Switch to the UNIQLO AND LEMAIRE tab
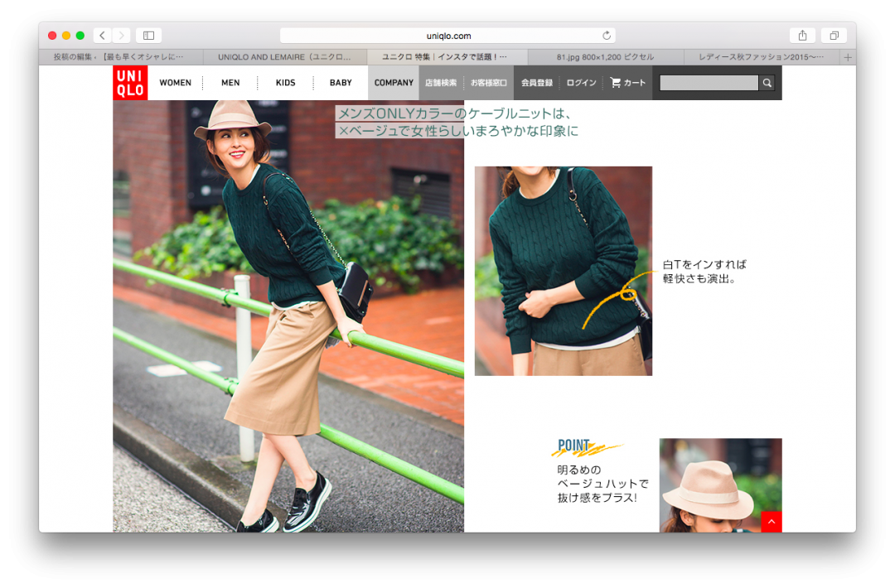 [284, 57]
